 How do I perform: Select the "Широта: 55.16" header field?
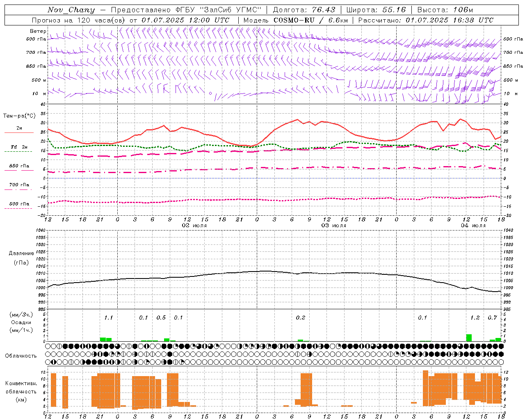[x=376, y=10]
